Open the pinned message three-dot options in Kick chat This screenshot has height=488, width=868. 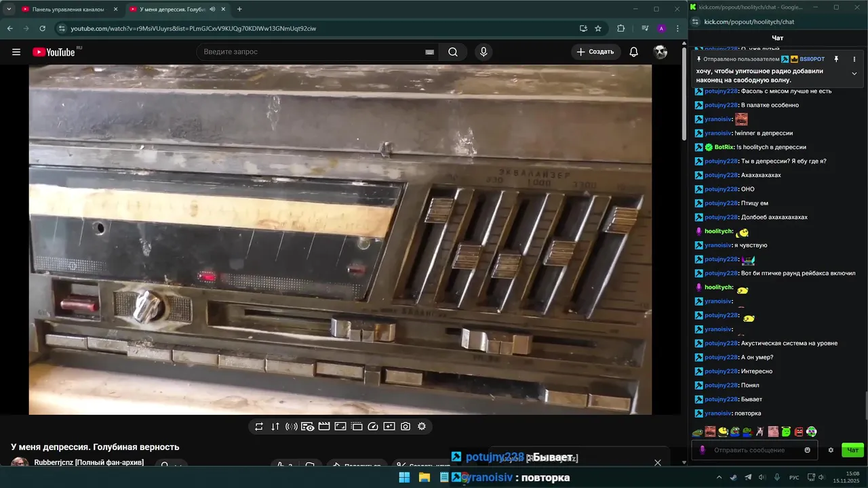click(854, 60)
